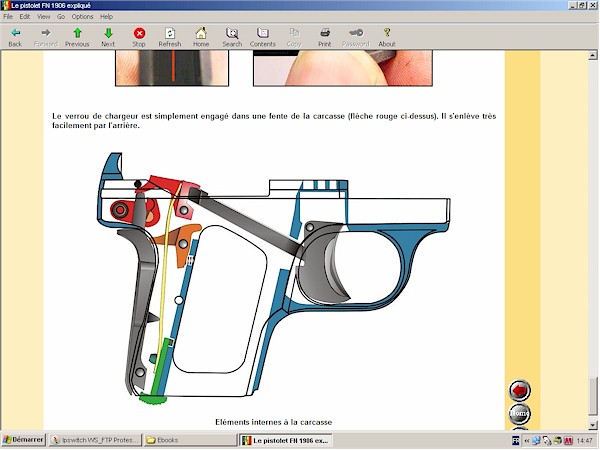Click the system clock 14:47
This screenshot has width=600, height=450.
584,441
